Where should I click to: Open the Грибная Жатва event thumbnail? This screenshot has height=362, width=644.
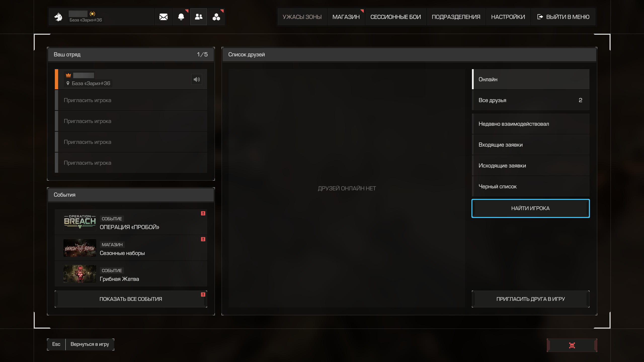click(x=80, y=274)
